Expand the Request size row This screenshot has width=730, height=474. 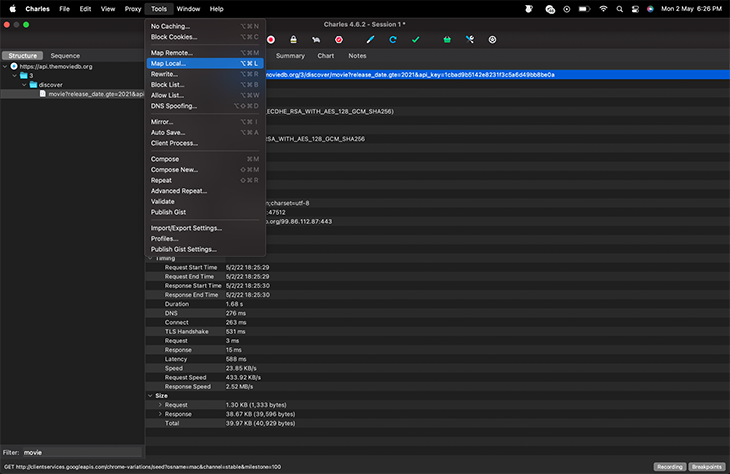click(159, 404)
